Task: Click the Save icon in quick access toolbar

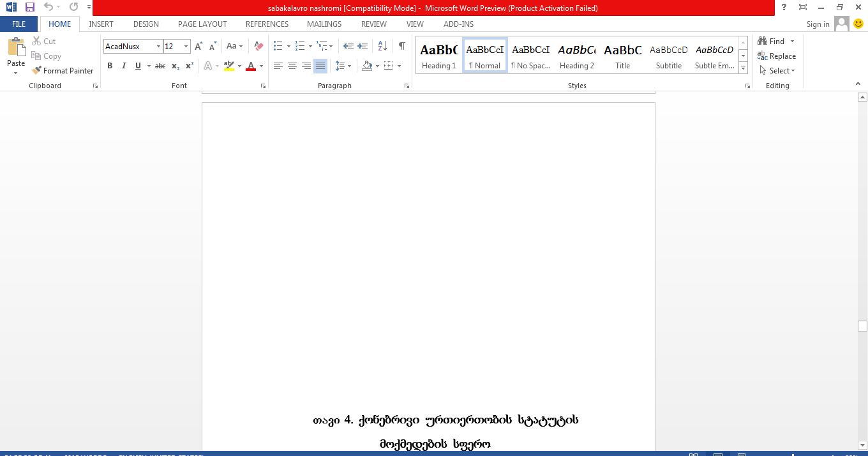Action: click(x=30, y=8)
